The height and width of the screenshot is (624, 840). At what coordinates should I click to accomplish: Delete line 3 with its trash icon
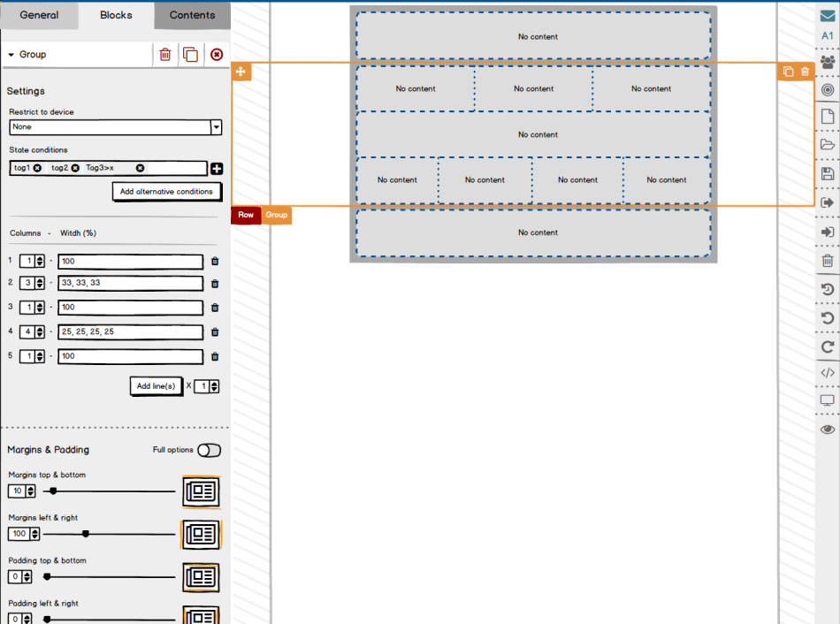pyautogui.click(x=215, y=308)
